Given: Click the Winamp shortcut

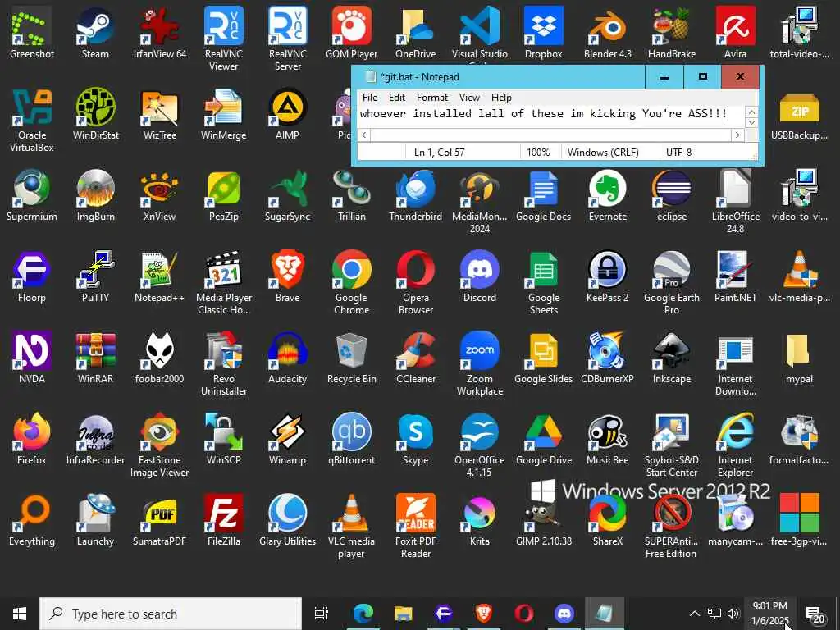Looking at the screenshot, I should click(288, 439).
